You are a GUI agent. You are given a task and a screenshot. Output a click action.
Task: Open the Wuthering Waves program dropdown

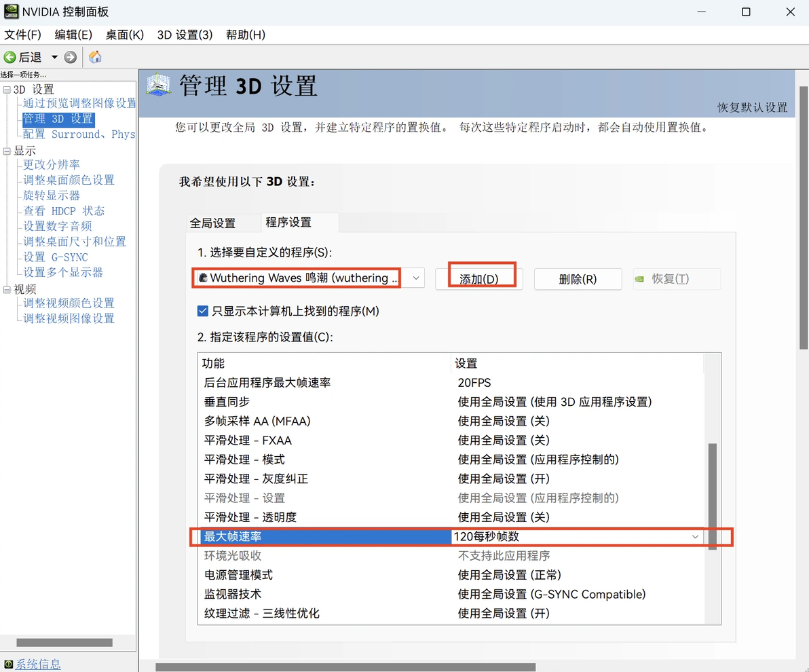[x=309, y=278]
